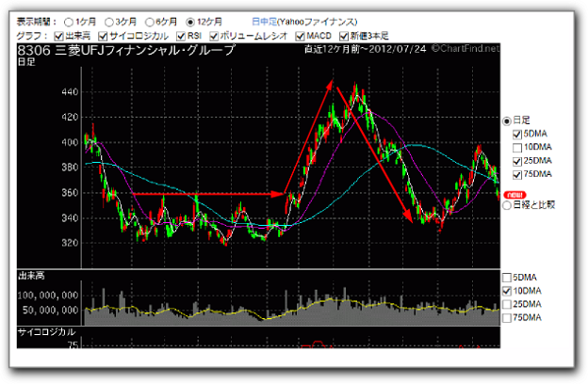
Task: Toggle the 新値3本足 checkbox
Action: (x=344, y=36)
